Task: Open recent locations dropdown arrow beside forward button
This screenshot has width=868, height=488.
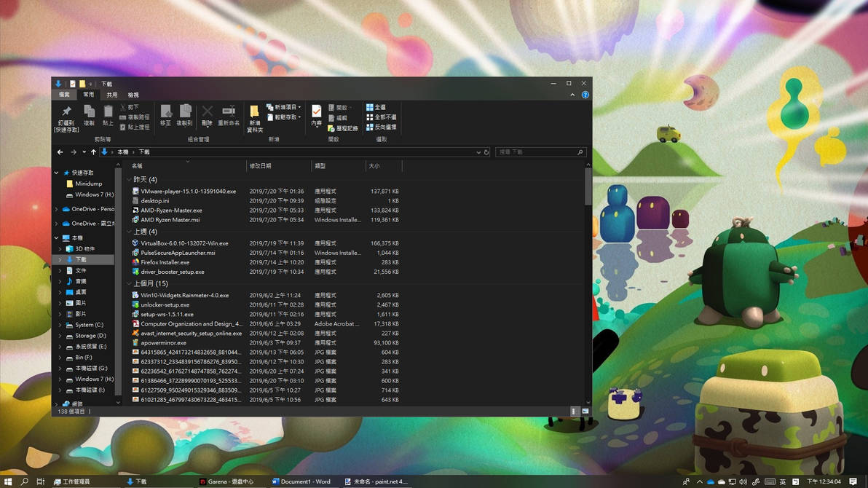Action: click(84, 151)
